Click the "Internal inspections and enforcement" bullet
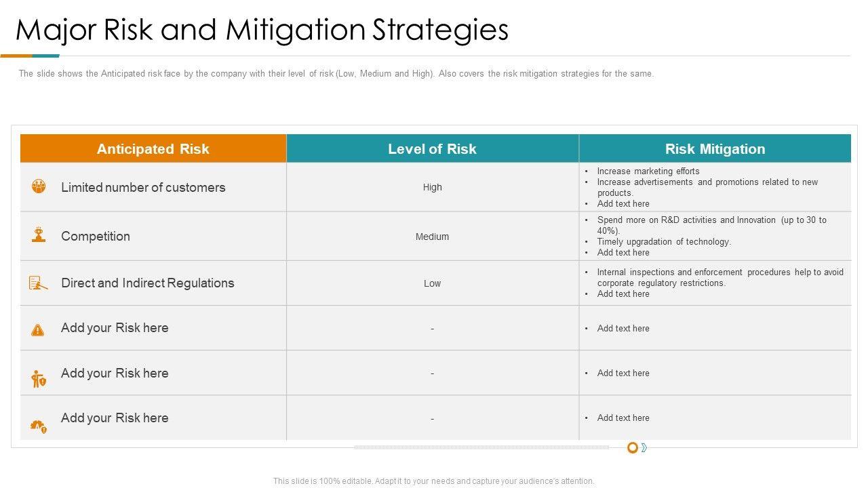Screen dimensions: 868x488 720,278
